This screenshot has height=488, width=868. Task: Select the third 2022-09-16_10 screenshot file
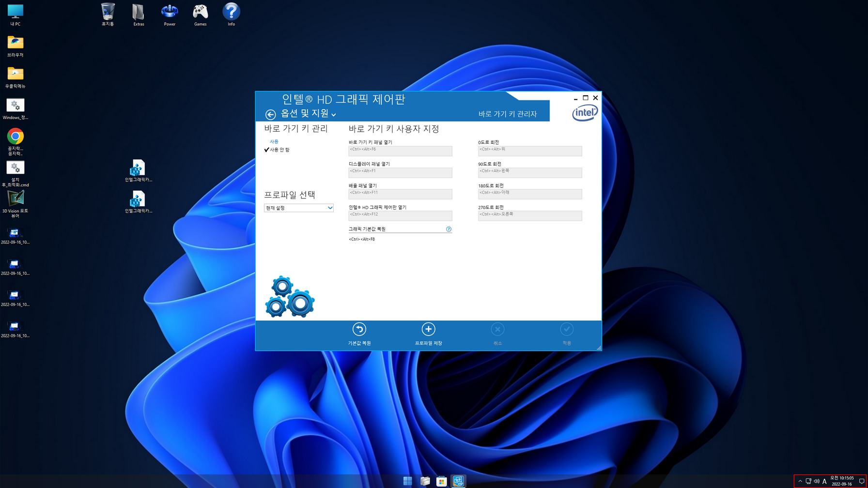click(15, 298)
